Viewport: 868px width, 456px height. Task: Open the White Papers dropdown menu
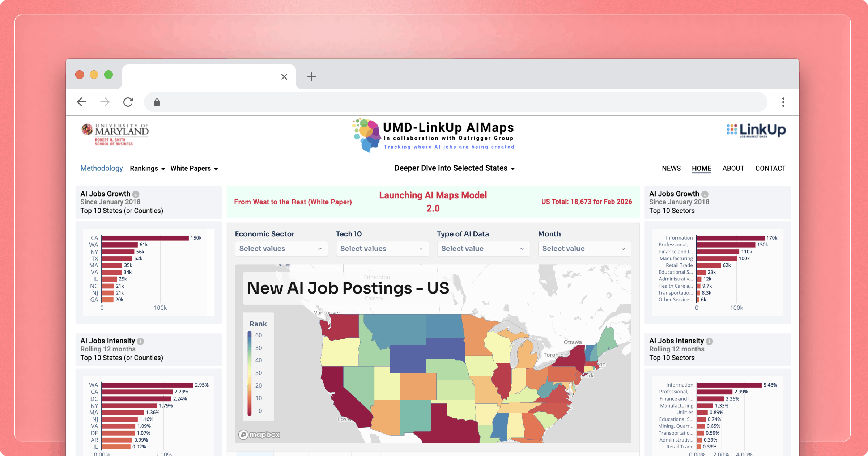tap(194, 169)
